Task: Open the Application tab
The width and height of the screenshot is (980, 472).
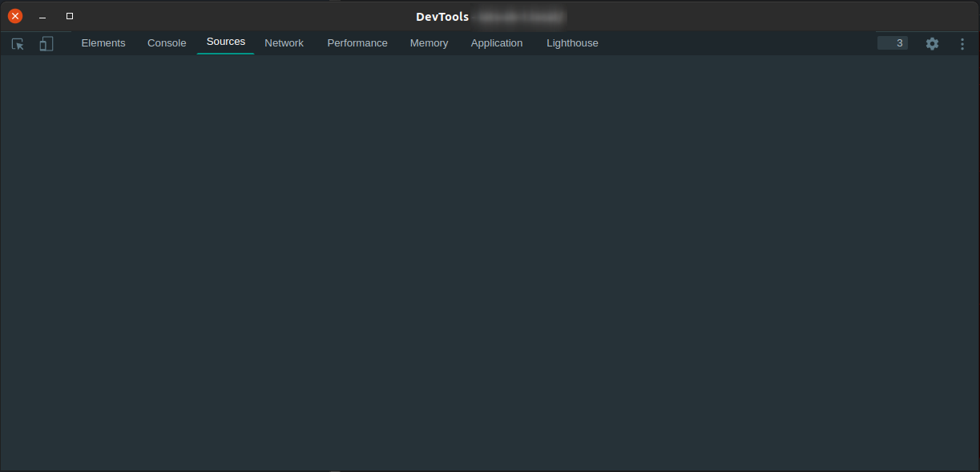Action: click(496, 42)
